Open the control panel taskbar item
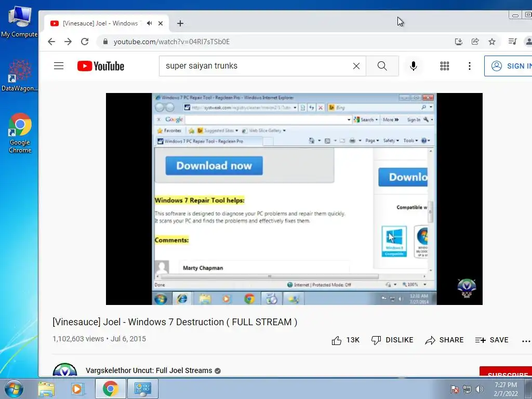 143,389
